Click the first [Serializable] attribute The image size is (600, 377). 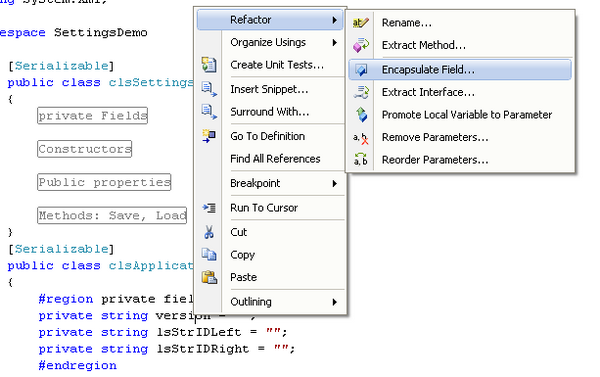tap(61, 66)
